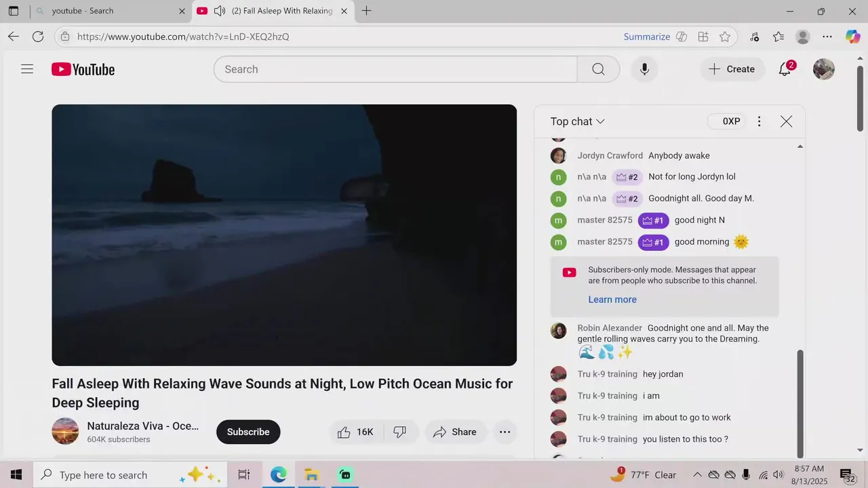
Task: Open the YouTube account avatar menu
Action: [x=823, y=69]
